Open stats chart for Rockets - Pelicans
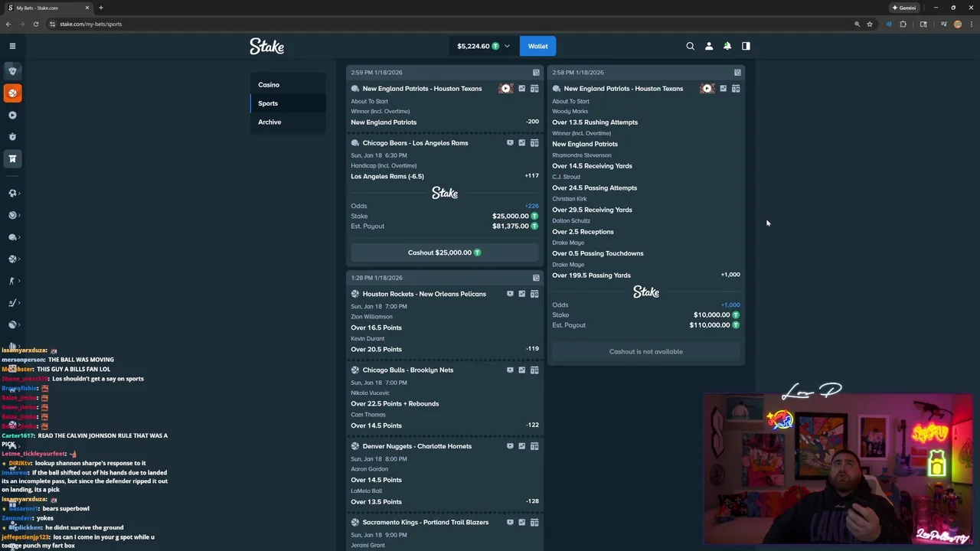The image size is (980, 551). 522,294
